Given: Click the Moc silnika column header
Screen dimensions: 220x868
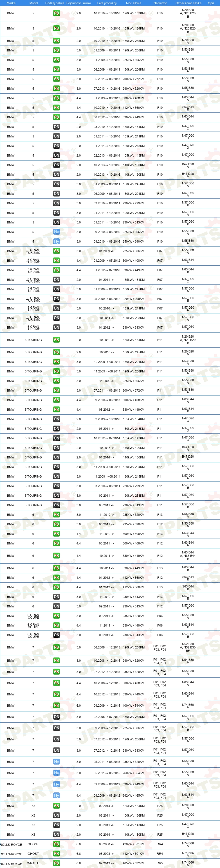Looking at the screenshot, I should [x=134, y=3].
